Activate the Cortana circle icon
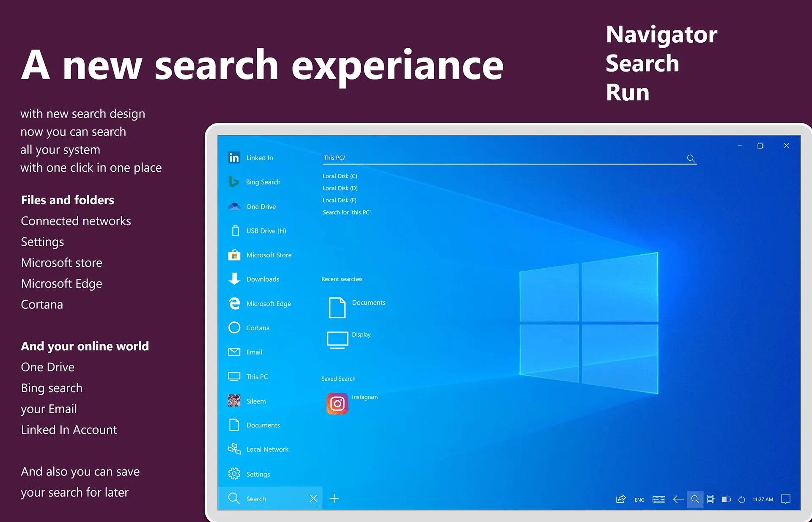Viewport: 812px width, 522px height. pos(234,327)
